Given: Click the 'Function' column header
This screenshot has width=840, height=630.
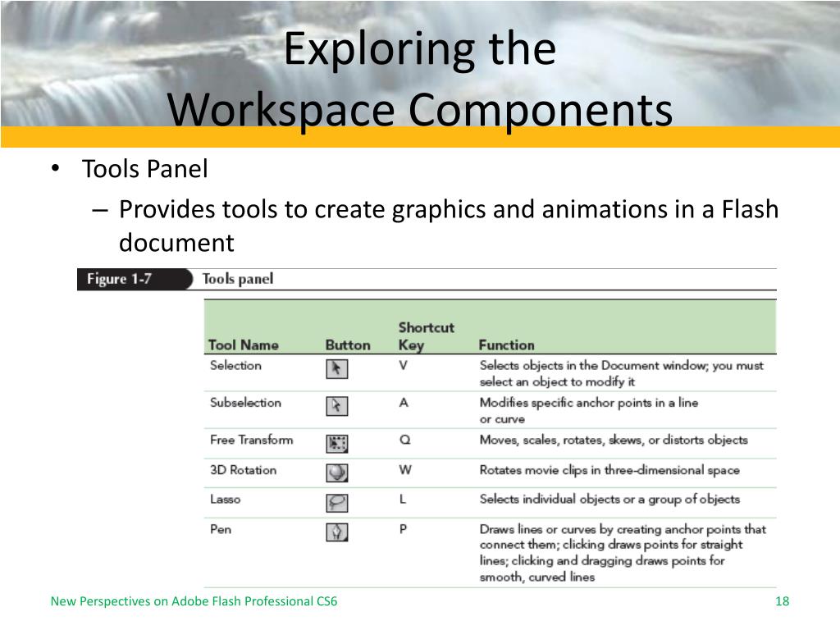Looking at the screenshot, I should point(506,345).
